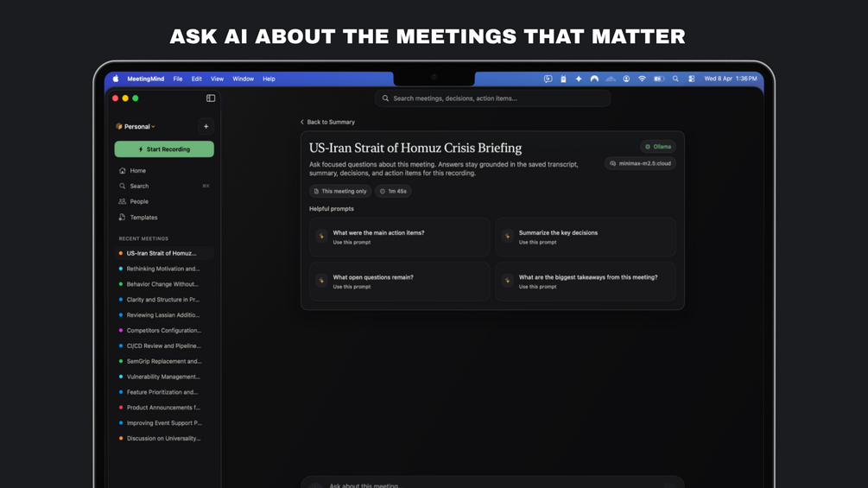Open the View menu
The width and height of the screenshot is (868, 488).
pyautogui.click(x=217, y=79)
